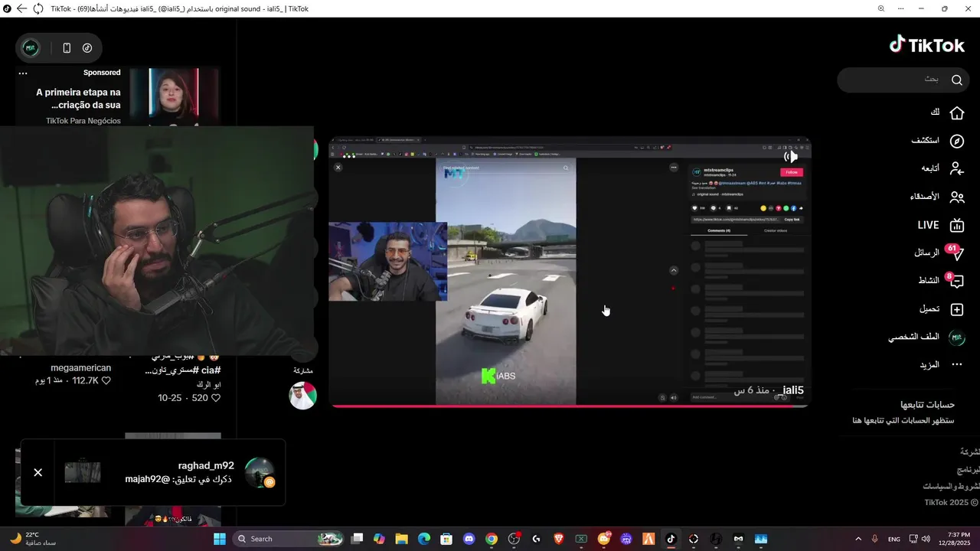Click the TikTok coin icon in top-left pill
Image resolution: width=980 pixels, height=551 pixels.
click(87, 47)
